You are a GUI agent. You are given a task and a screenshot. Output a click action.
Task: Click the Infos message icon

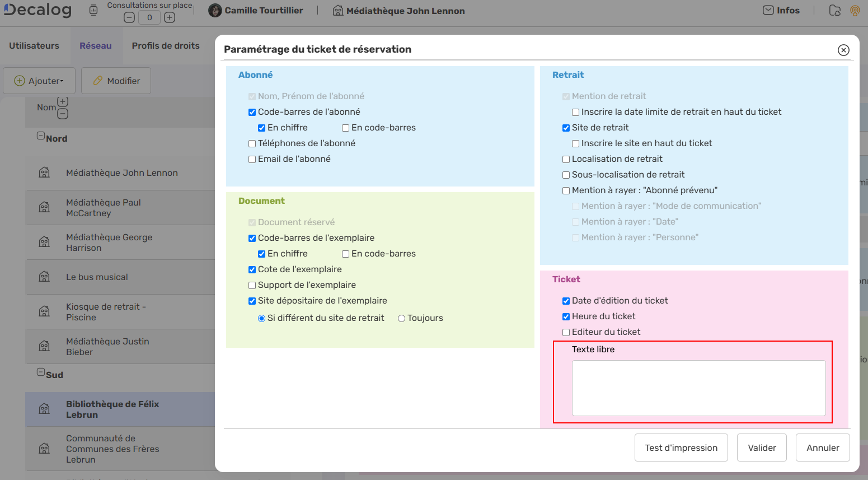[768, 10]
